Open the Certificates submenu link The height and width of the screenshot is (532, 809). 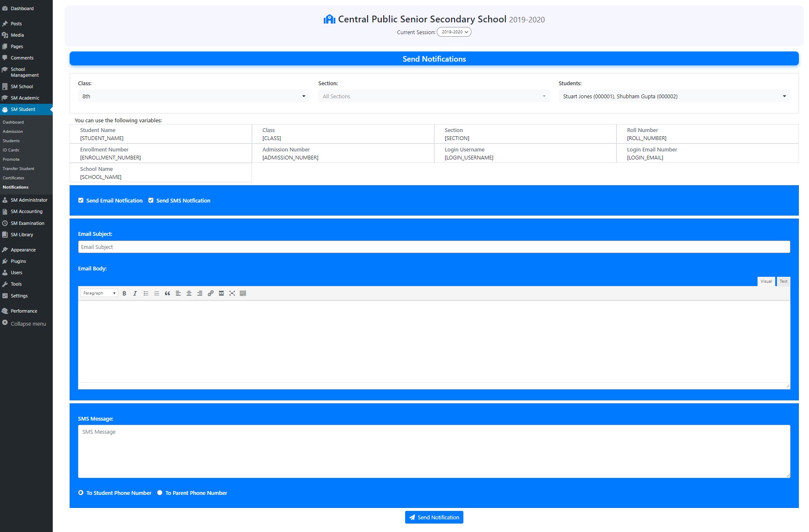14,178
